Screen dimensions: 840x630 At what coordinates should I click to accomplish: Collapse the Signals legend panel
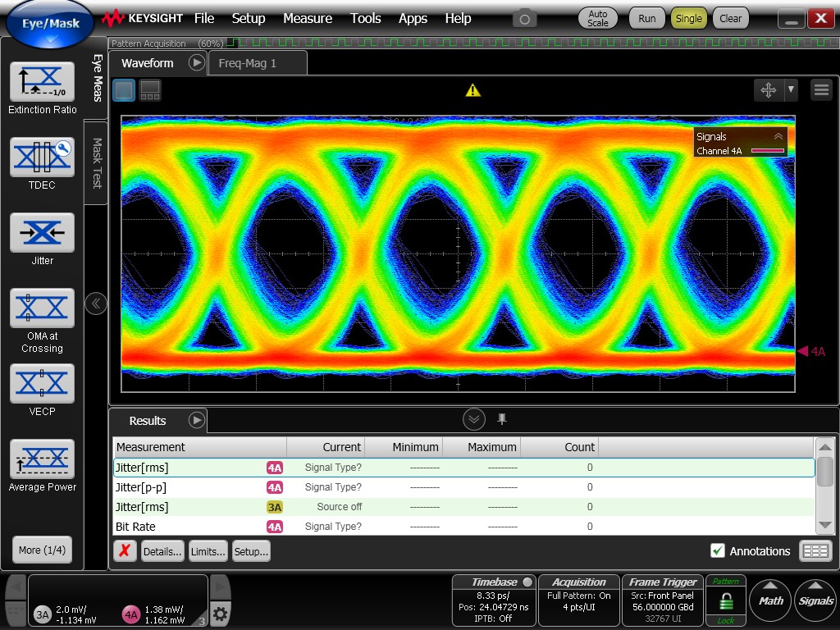pyautogui.click(x=778, y=137)
